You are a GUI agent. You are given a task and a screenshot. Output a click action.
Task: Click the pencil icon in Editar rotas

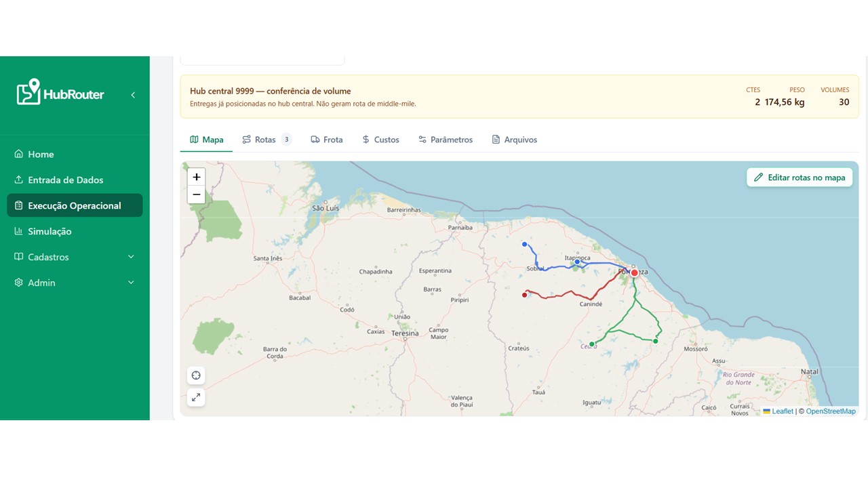(x=759, y=178)
